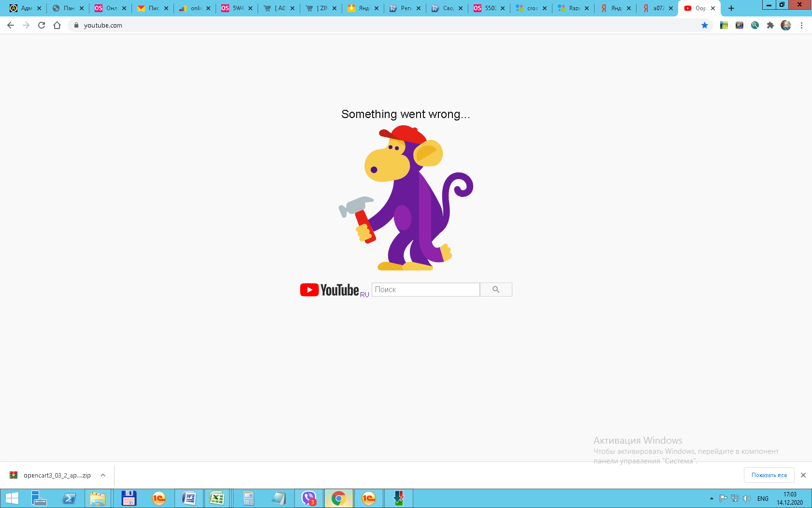Focus the 'Поиск' search field

point(426,289)
